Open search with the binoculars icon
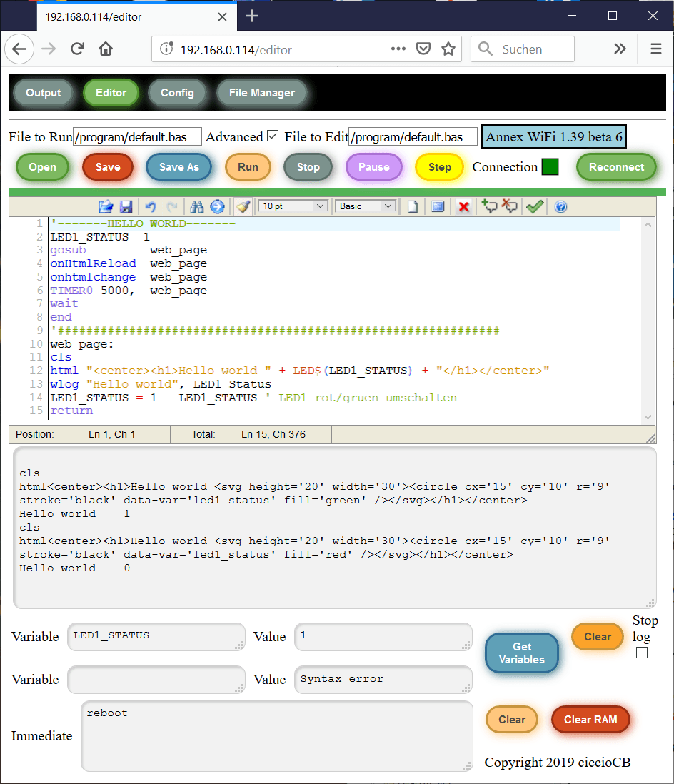Image resolution: width=674 pixels, height=784 pixels. pyautogui.click(x=197, y=206)
